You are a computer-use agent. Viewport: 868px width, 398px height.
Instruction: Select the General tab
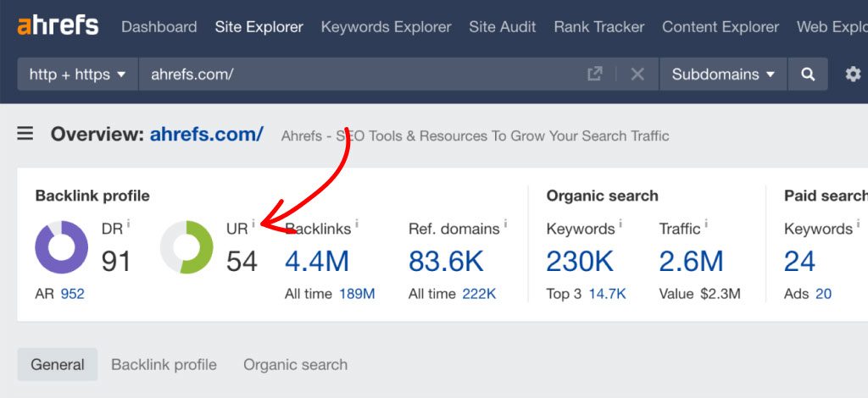coord(58,364)
